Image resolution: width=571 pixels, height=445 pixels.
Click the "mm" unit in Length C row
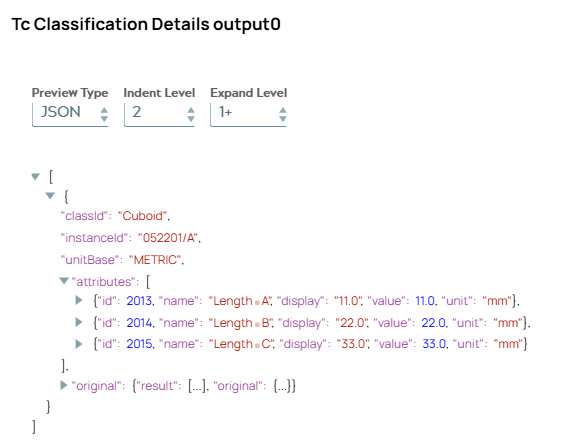point(509,344)
